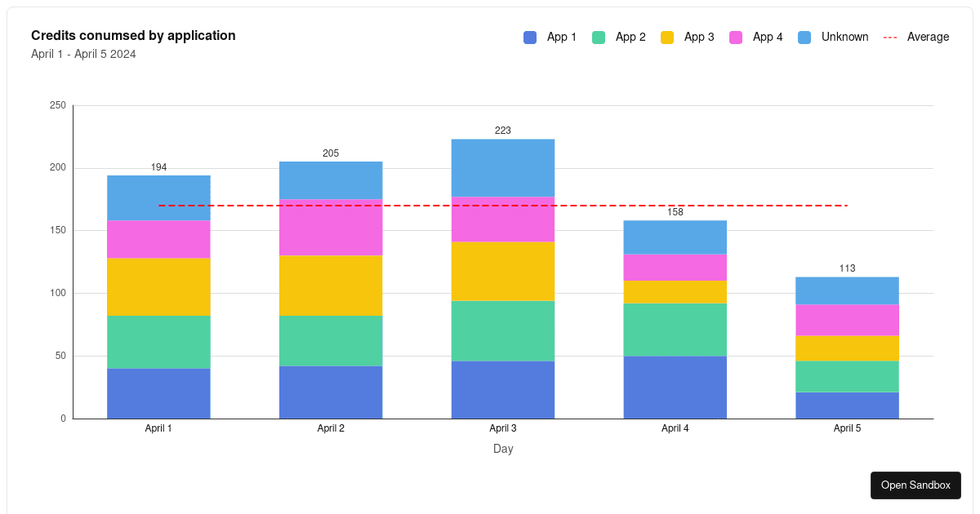Click the App 3 yellow legend icon
Screen dimensions: 980x514
(x=669, y=37)
